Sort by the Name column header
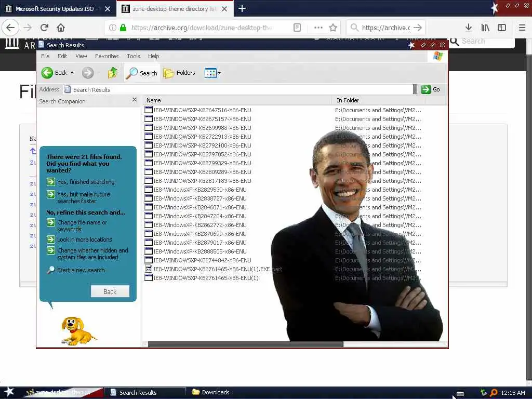 tap(237, 100)
